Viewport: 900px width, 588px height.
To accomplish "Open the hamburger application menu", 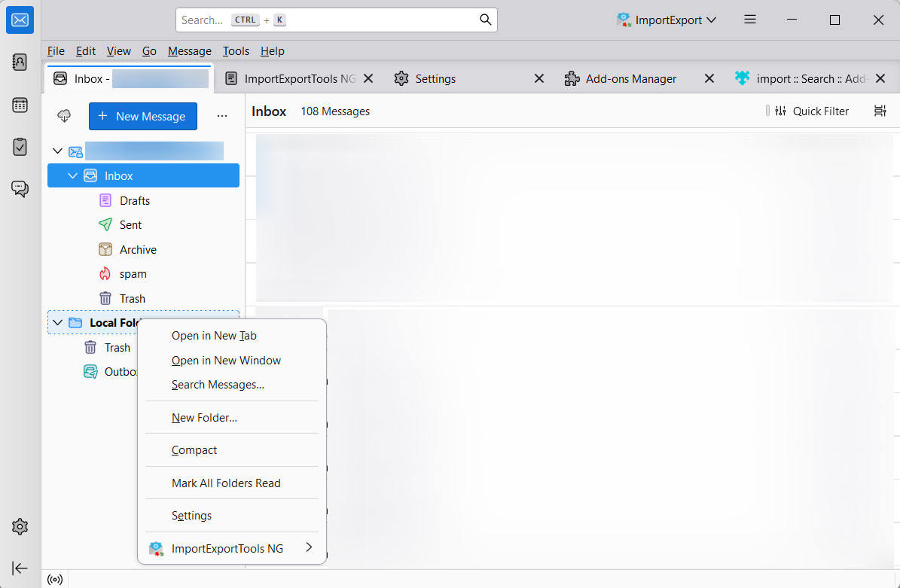I will point(749,20).
